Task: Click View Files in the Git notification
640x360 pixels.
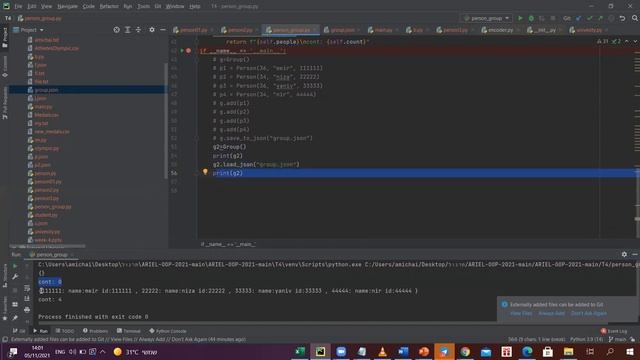Action: pos(521,313)
